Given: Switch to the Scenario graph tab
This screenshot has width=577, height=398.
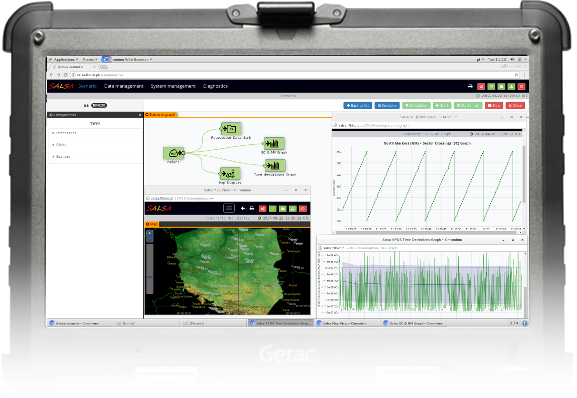Looking at the screenshot, I should click(x=161, y=115).
